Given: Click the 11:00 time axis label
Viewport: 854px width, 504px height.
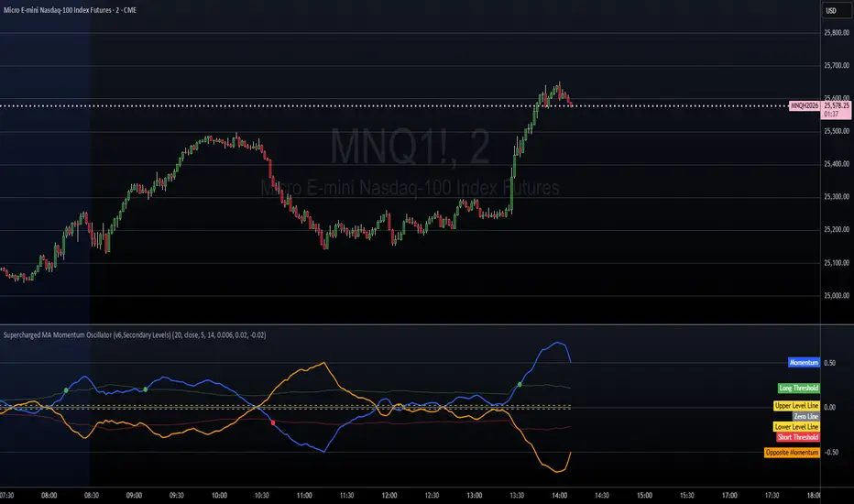Looking at the screenshot, I should pos(304,495).
